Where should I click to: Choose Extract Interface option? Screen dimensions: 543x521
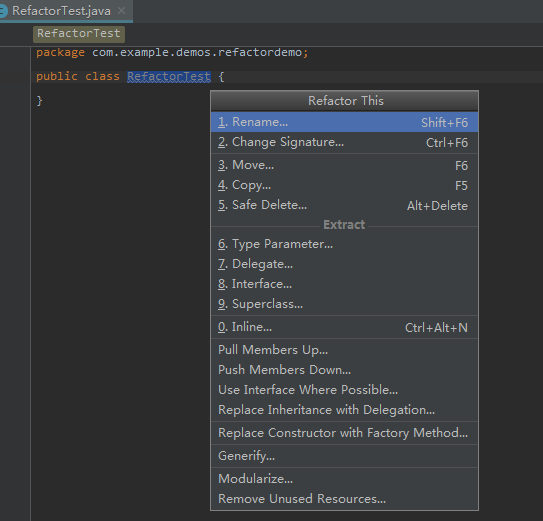[344, 284]
